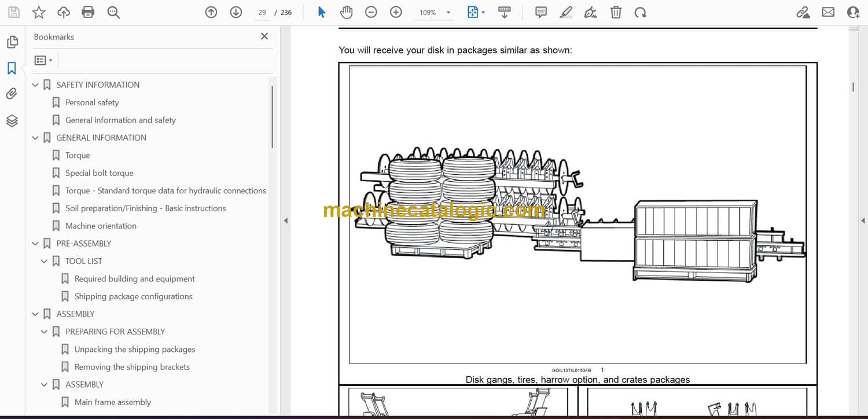Jump to the Machine orientation bookmark
868x419 pixels.
point(101,226)
